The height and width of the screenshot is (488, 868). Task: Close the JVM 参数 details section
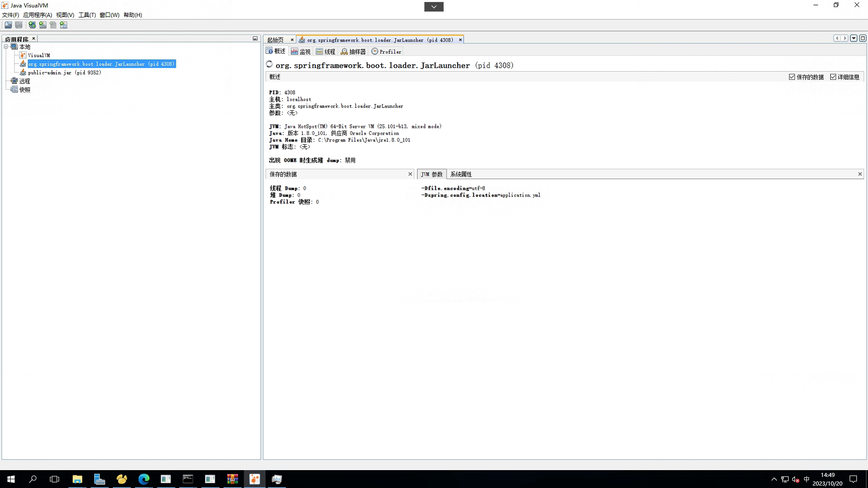(x=860, y=174)
